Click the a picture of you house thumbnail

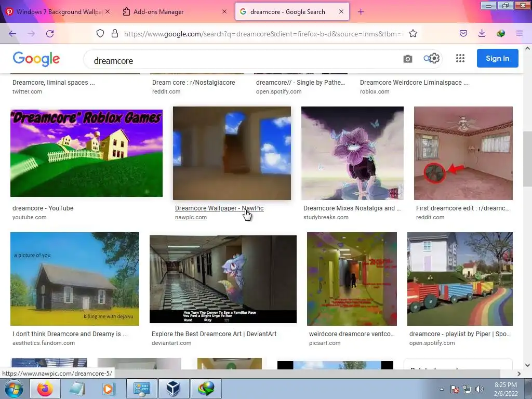pos(75,279)
